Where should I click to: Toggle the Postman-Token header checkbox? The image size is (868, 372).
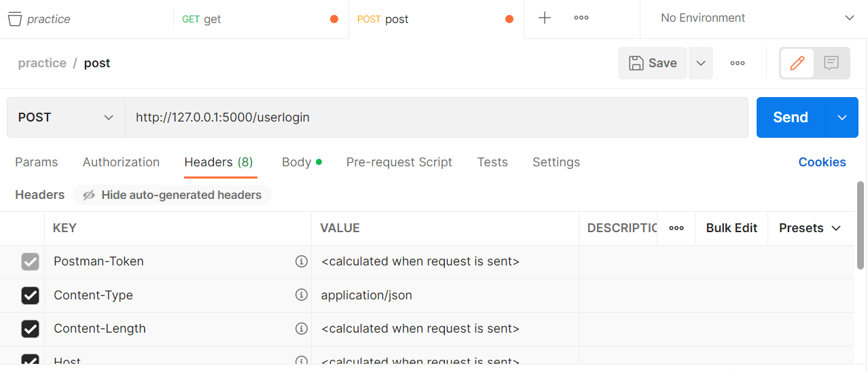[30, 261]
